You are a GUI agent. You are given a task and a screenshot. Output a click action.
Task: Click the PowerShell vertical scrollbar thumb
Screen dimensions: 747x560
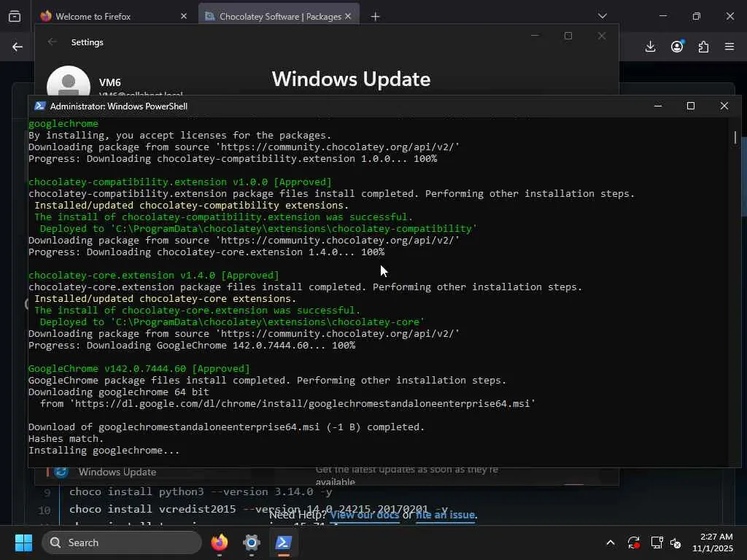pyautogui.click(x=735, y=137)
